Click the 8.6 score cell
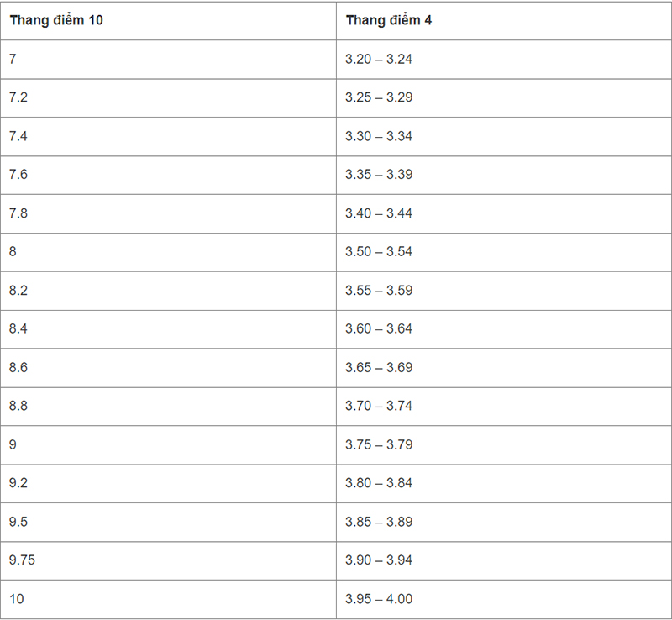 pos(168,368)
